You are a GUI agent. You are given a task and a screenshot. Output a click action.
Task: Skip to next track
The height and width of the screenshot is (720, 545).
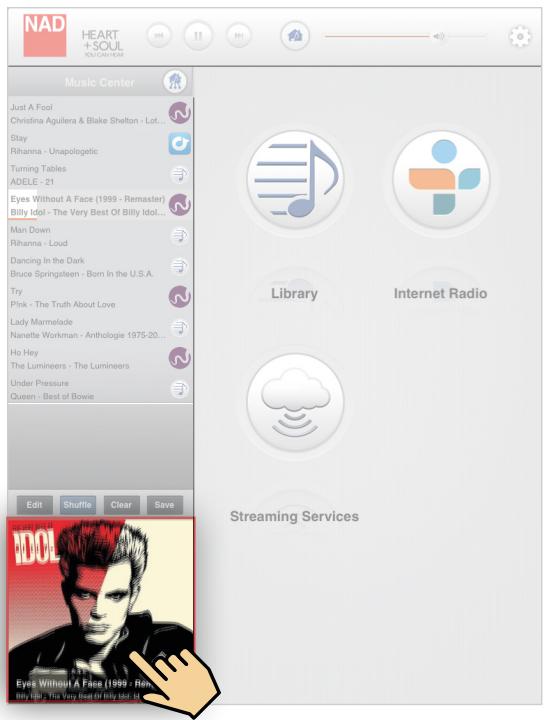239,35
